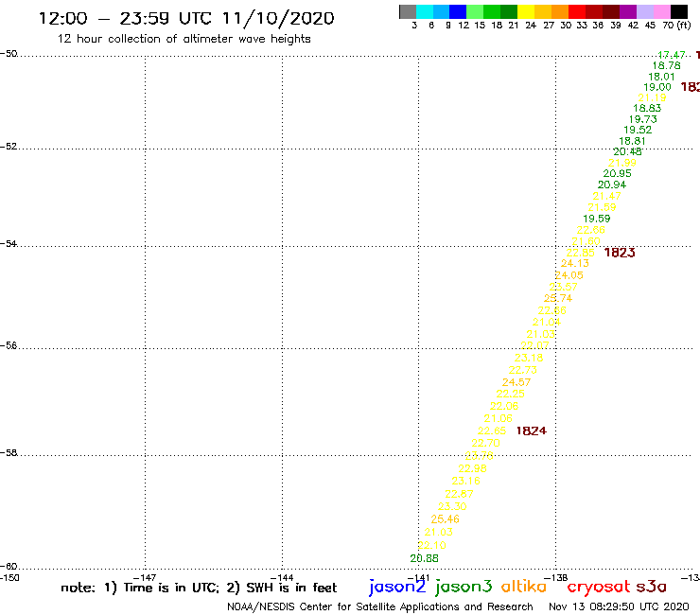Click the track time label 1823
Image resolution: width=700 pixels, height=615 pixels.
pyautogui.click(x=620, y=253)
